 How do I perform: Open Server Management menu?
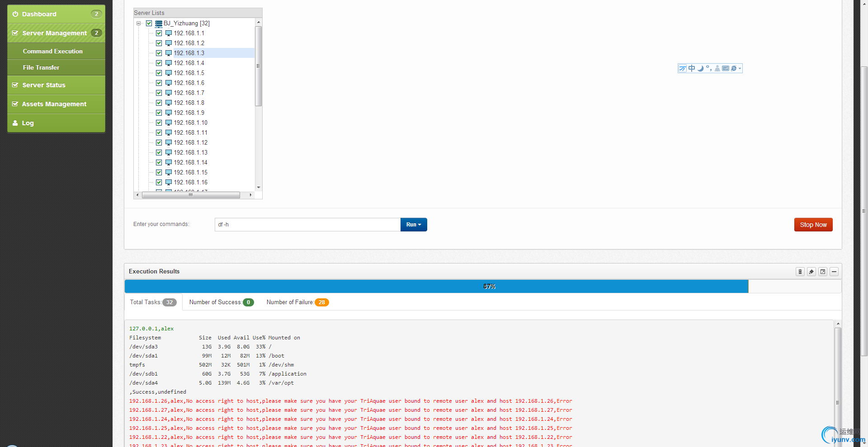tap(56, 33)
